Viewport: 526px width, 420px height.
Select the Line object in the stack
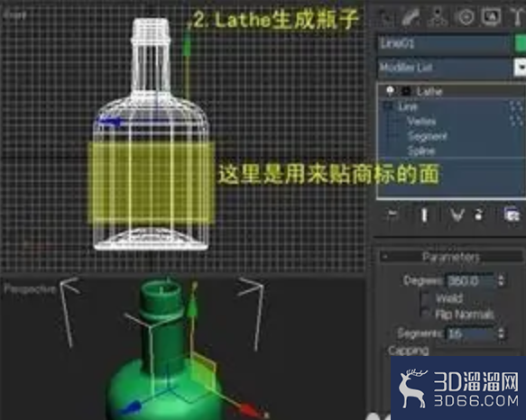tap(408, 107)
